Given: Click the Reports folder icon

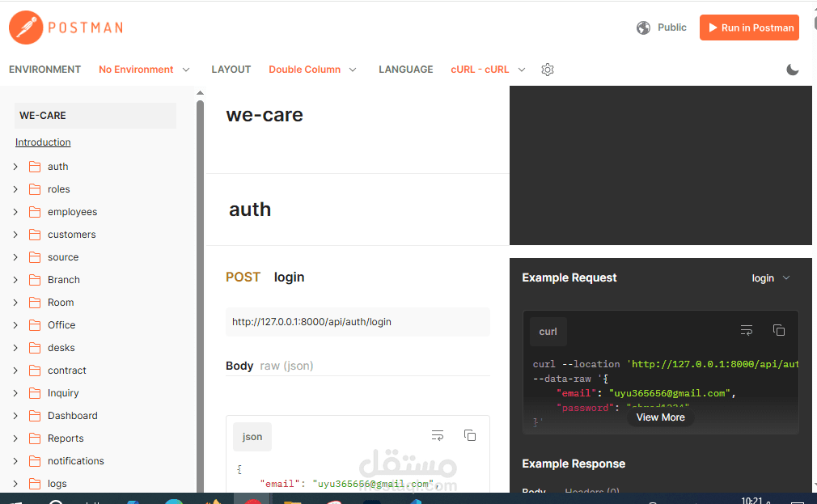Looking at the screenshot, I should [35, 438].
